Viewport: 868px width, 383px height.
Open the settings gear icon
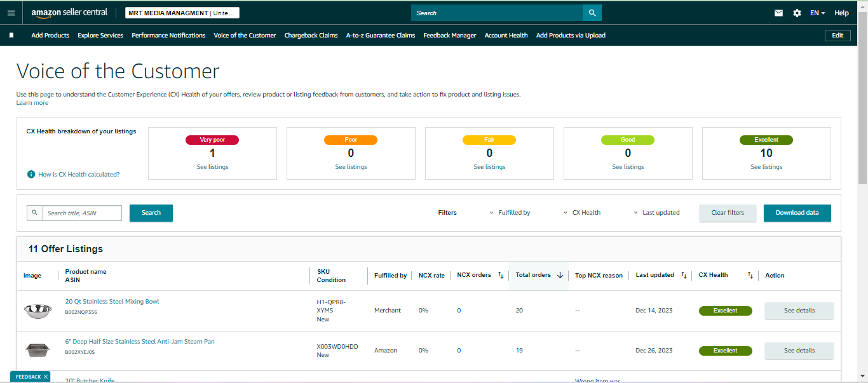(x=797, y=13)
